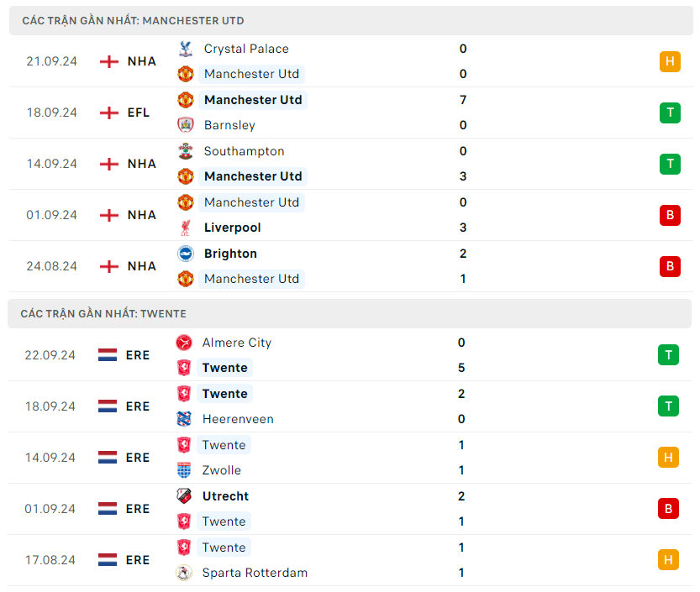Click the orange H badge for Crystal Palace match
The image size is (700, 592).
coord(670,61)
